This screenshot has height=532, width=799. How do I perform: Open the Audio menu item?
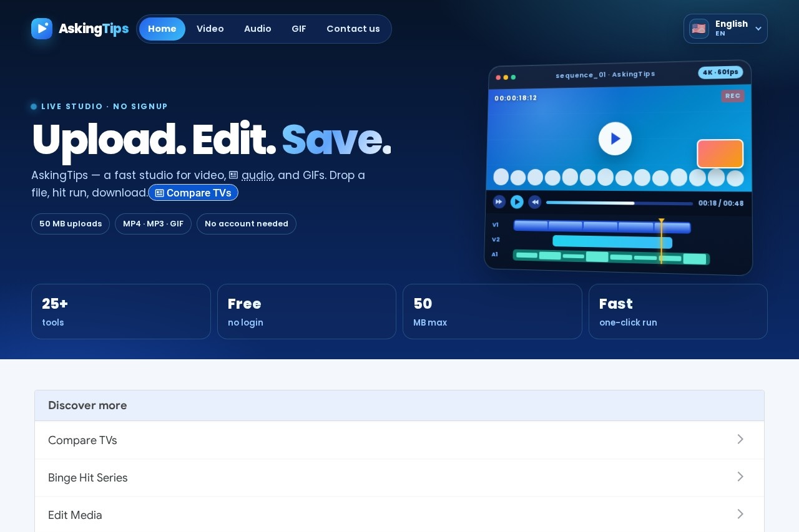click(258, 29)
